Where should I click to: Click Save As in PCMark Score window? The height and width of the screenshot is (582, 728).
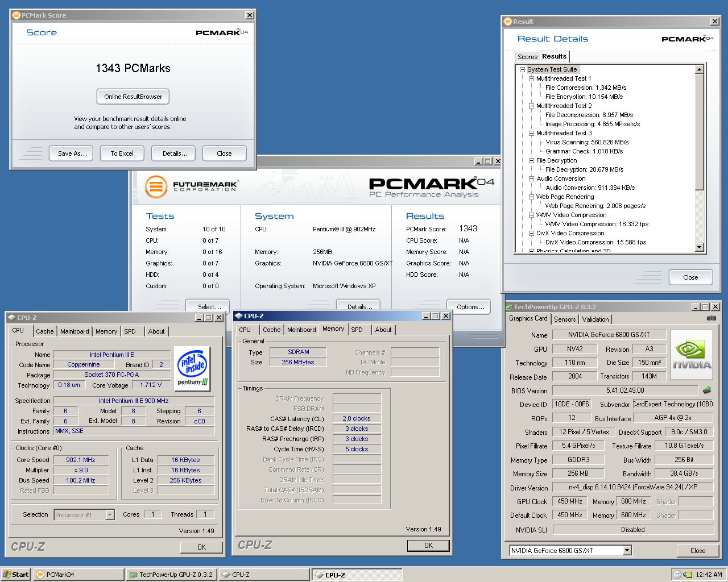tap(72, 153)
